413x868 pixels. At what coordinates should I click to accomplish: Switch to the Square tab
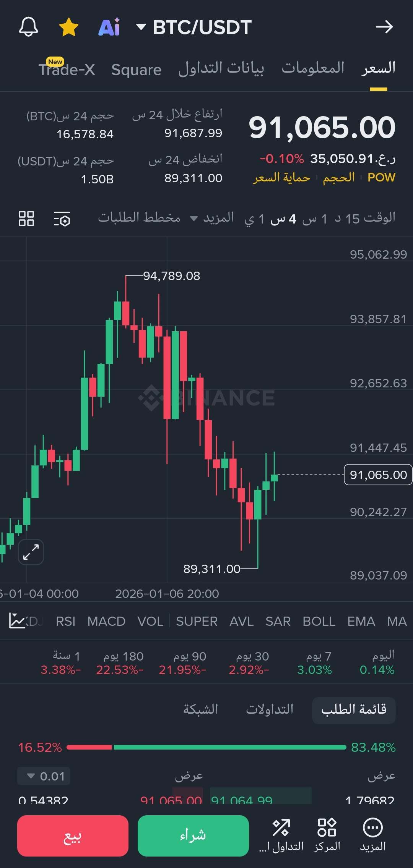(137, 70)
